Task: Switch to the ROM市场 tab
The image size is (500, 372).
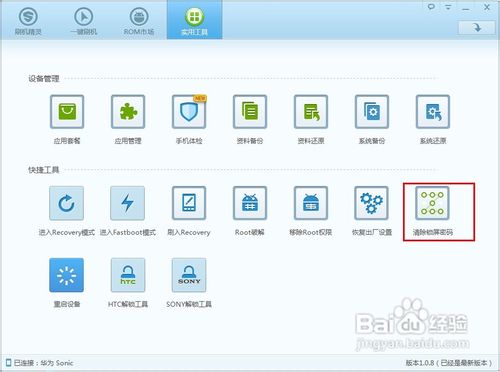Action: [139, 21]
